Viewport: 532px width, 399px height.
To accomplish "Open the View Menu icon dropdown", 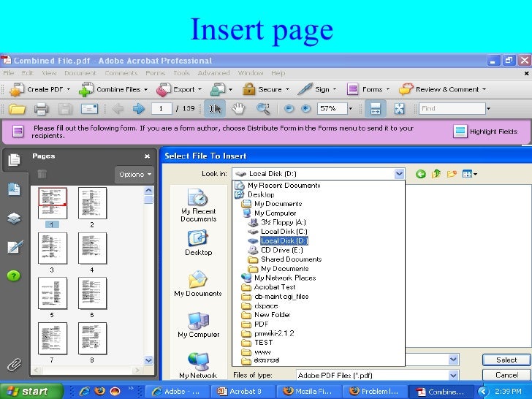I will 470,174.
